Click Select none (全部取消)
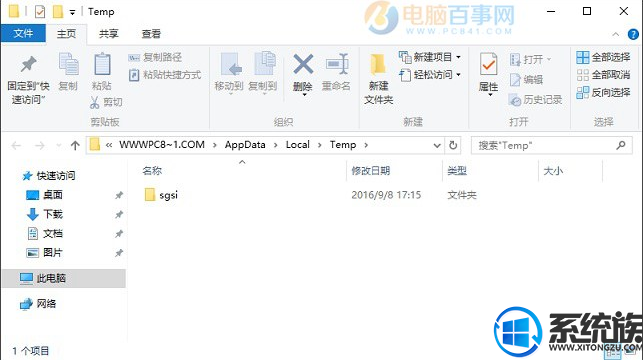 pos(603,75)
